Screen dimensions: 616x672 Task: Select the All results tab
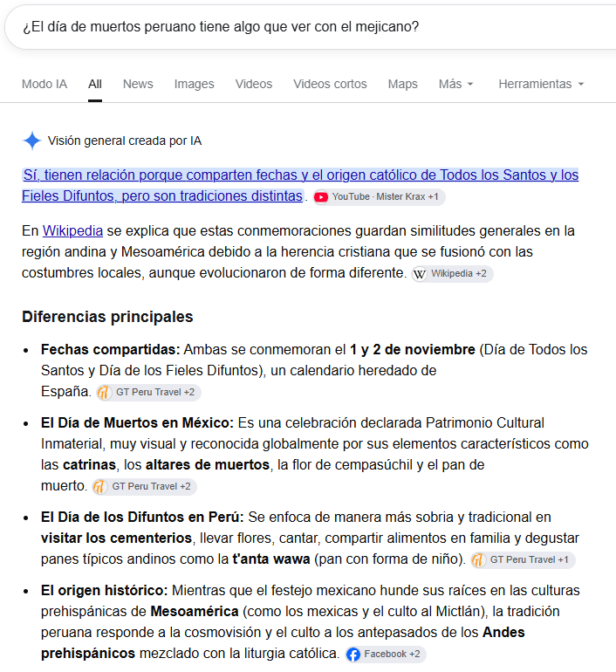pos(95,84)
